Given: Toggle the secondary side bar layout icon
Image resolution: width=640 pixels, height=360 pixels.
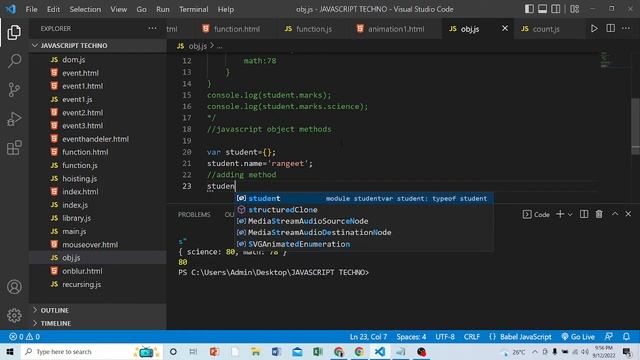Looking at the screenshot, I should tap(556, 9).
